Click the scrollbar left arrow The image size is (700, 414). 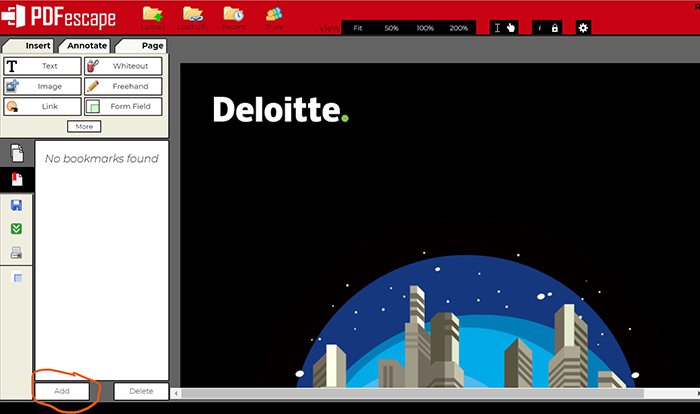click(x=176, y=393)
